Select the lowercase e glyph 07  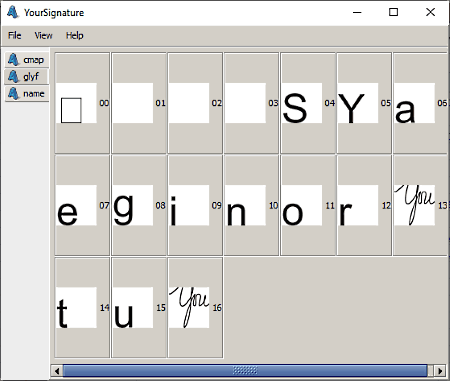82,205
